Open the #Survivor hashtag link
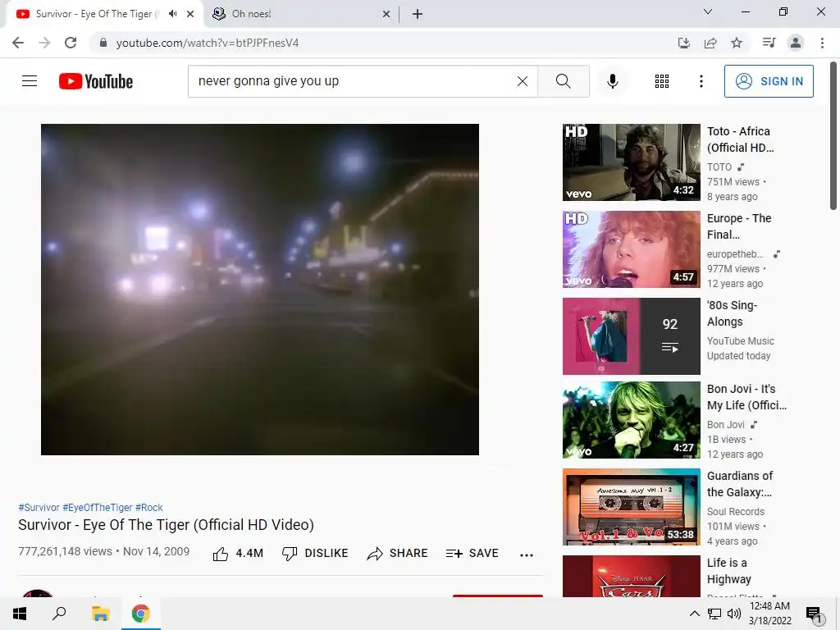This screenshot has width=840, height=630. tap(39, 507)
